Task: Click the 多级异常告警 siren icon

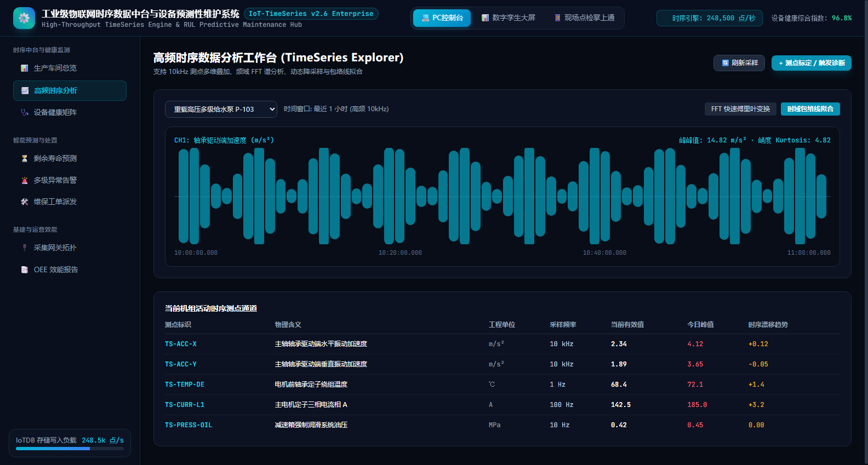Action: point(25,180)
